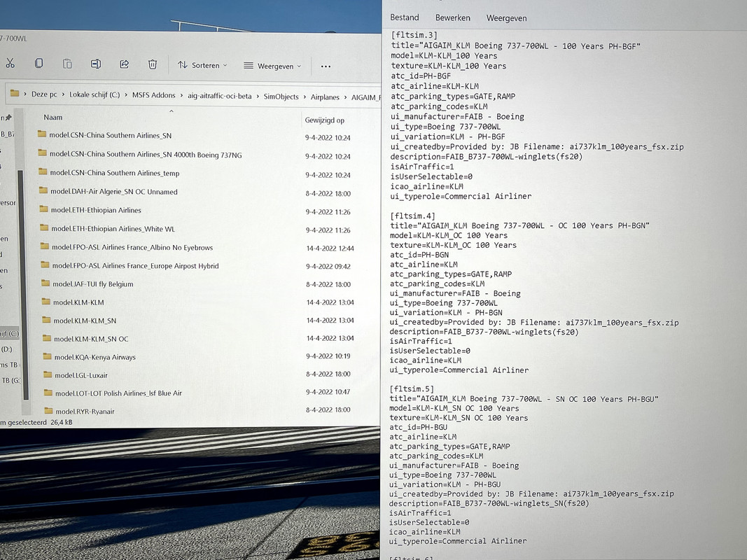
Task: Select folder 'LOT Polish Airlines_lsf Blue Air'
Action: [x=118, y=393]
